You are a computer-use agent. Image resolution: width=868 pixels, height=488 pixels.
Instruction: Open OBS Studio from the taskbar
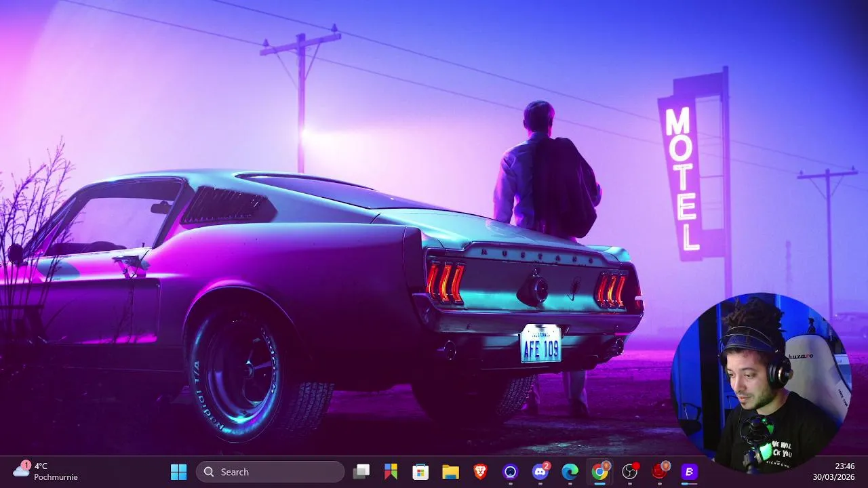[x=630, y=472]
